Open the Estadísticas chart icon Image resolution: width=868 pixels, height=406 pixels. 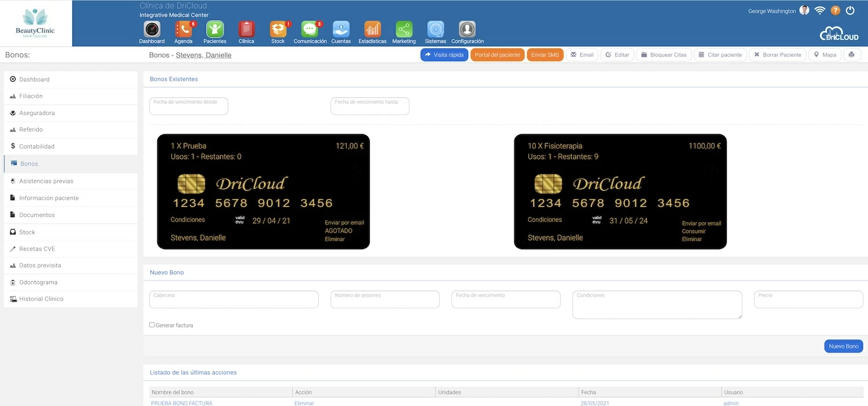point(372,29)
